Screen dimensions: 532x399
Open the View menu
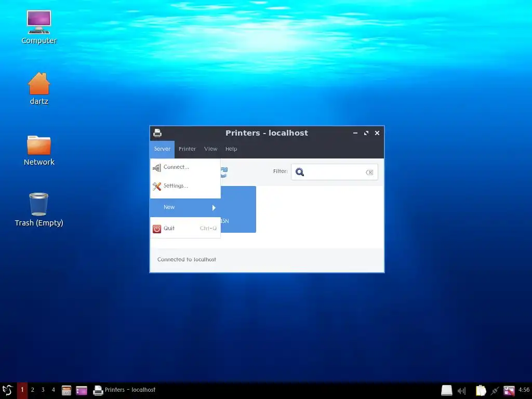tap(211, 149)
